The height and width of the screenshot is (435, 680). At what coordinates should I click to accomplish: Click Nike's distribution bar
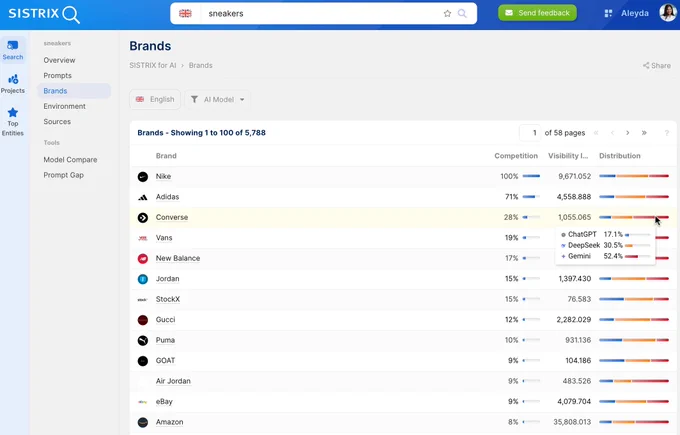coord(634,176)
